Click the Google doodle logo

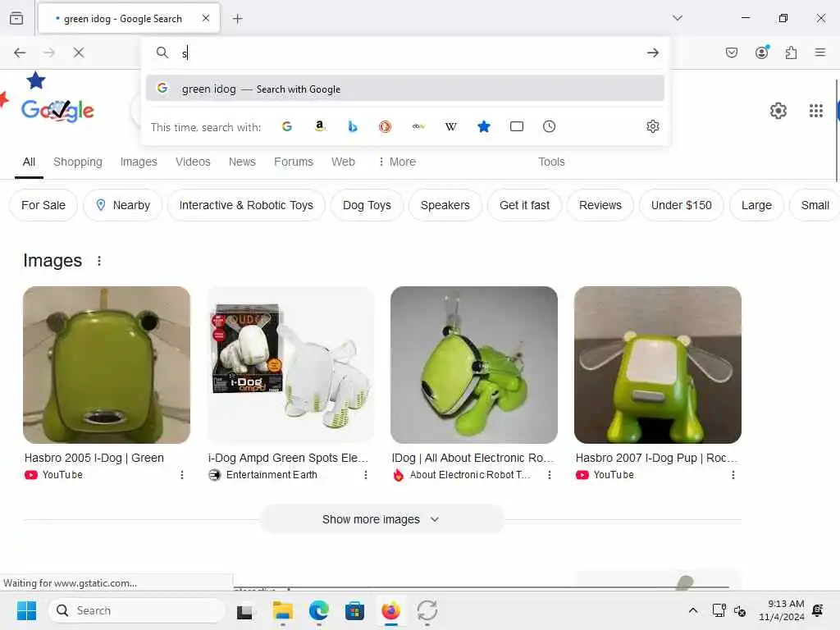(x=57, y=111)
